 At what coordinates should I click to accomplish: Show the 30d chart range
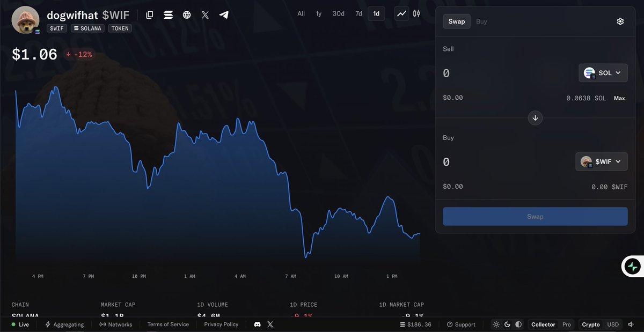pyautogui.click(x=338, y=13)
